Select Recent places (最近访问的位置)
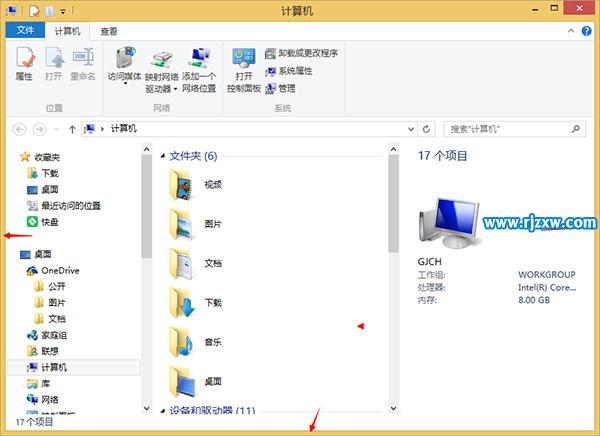 tap(64, 206)
